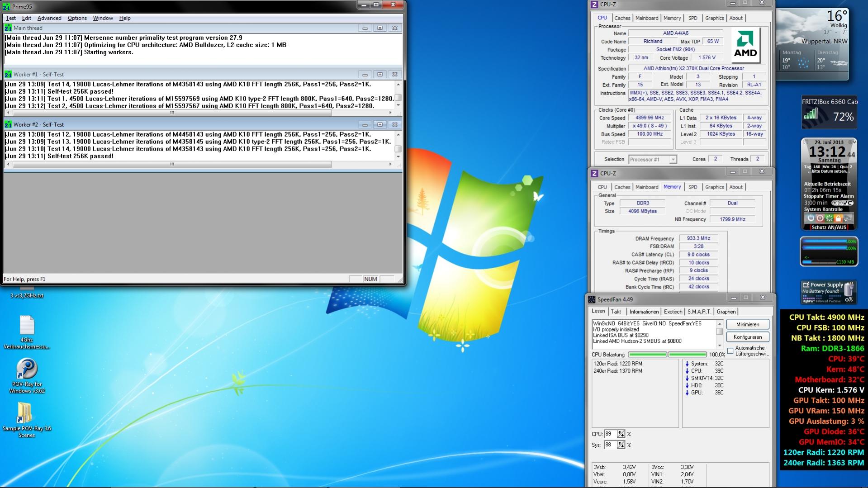Click the Main thread window icon
The width and height of the screenshot is (868, 488).
[x=8, y=28]
